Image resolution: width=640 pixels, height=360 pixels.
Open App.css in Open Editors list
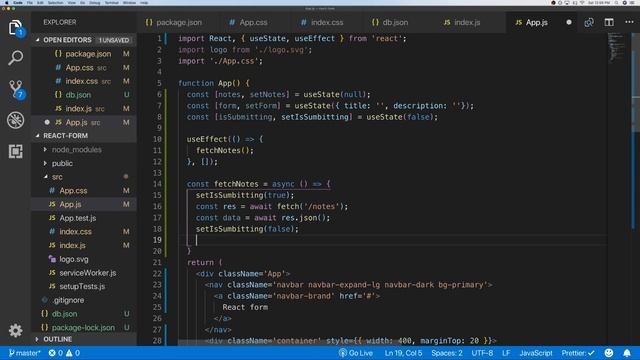85,67
